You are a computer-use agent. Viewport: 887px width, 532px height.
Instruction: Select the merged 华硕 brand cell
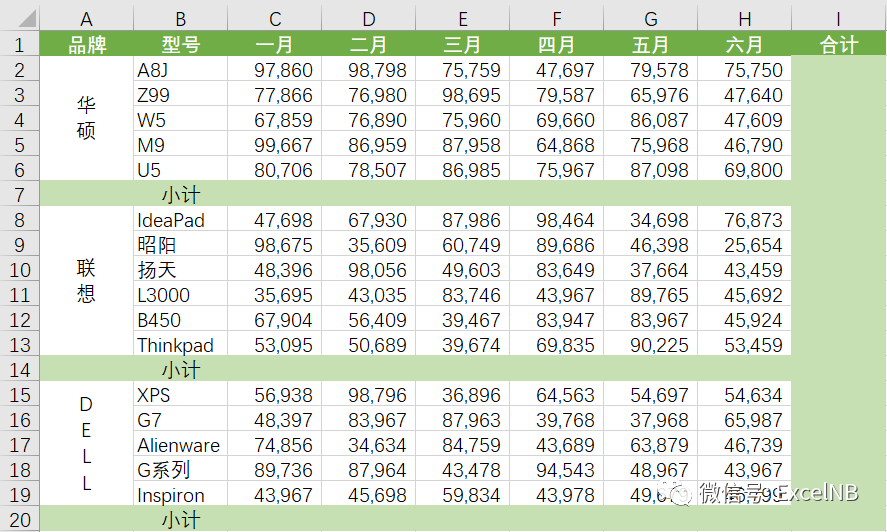pos(87,119)
